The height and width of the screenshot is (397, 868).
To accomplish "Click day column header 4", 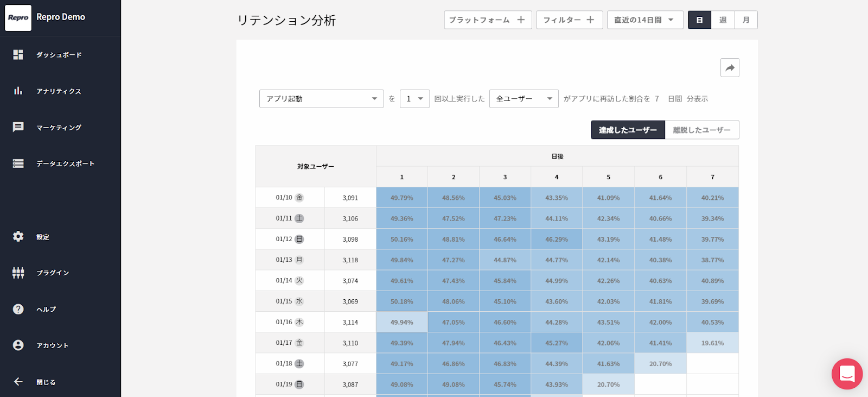I will [557, 177].
